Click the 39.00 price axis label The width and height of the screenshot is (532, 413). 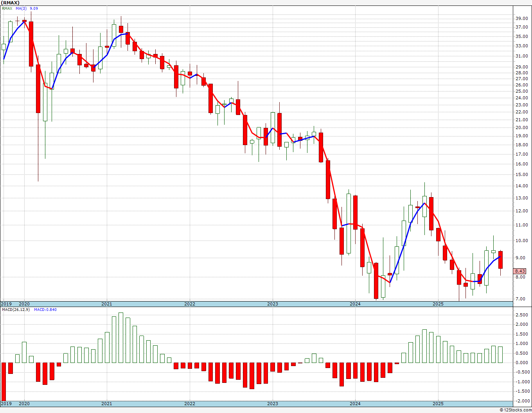point(522,18)
